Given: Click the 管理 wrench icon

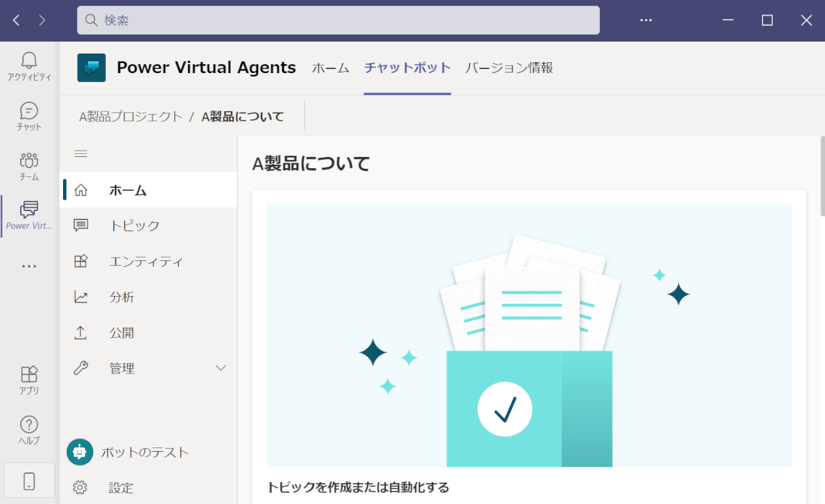Looking at the screenshot, I should (81, 369).
